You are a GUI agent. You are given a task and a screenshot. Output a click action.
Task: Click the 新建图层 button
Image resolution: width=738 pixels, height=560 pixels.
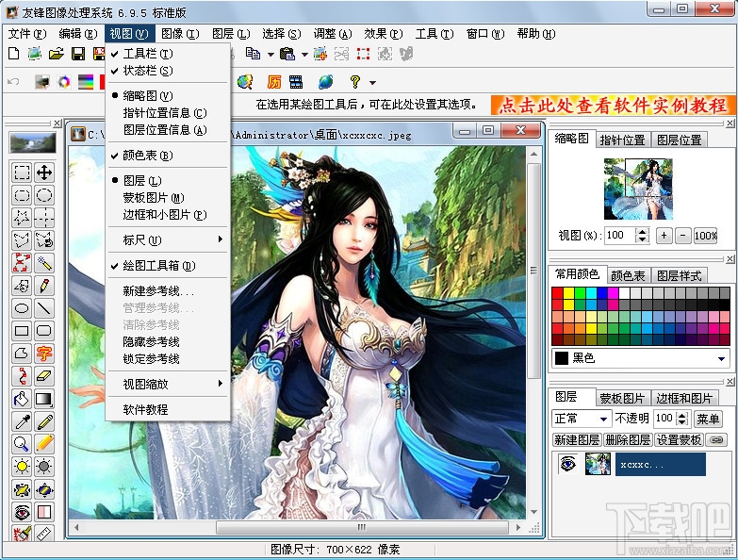pos(577,440)
